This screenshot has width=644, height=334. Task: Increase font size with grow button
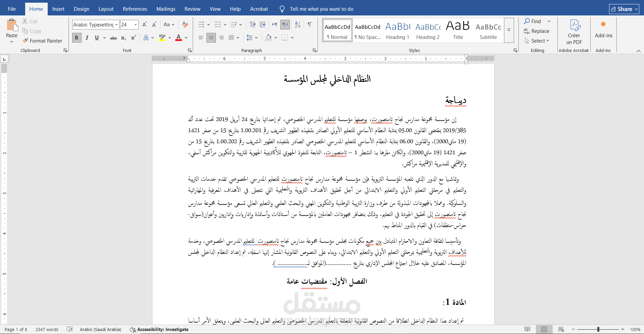click(x=144, y=24)
